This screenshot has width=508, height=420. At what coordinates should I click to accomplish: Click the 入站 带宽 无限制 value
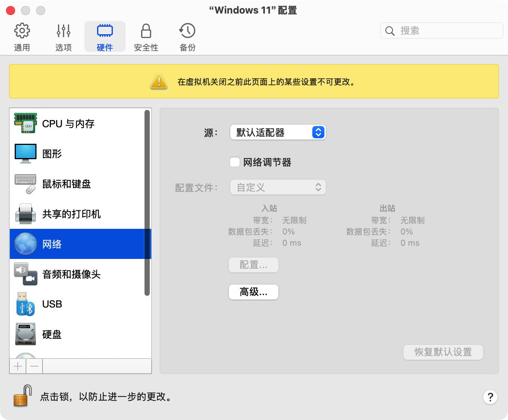point(294,221)
